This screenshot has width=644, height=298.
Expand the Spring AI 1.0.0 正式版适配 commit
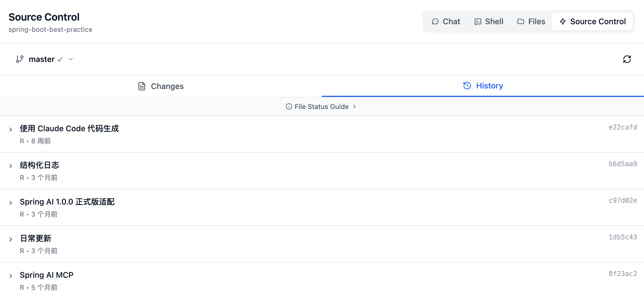(11, 203)
